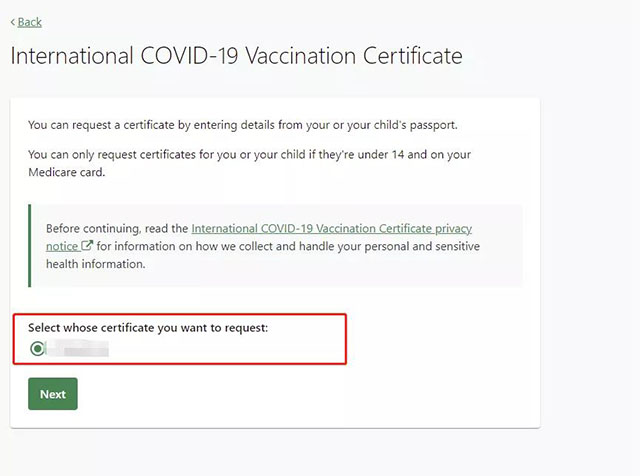
Task: Click the green Next button
Action: (53, 394)
